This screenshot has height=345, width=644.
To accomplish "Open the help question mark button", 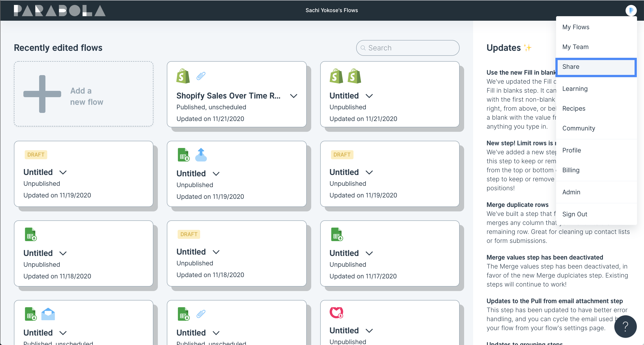I will pos(625,327).
